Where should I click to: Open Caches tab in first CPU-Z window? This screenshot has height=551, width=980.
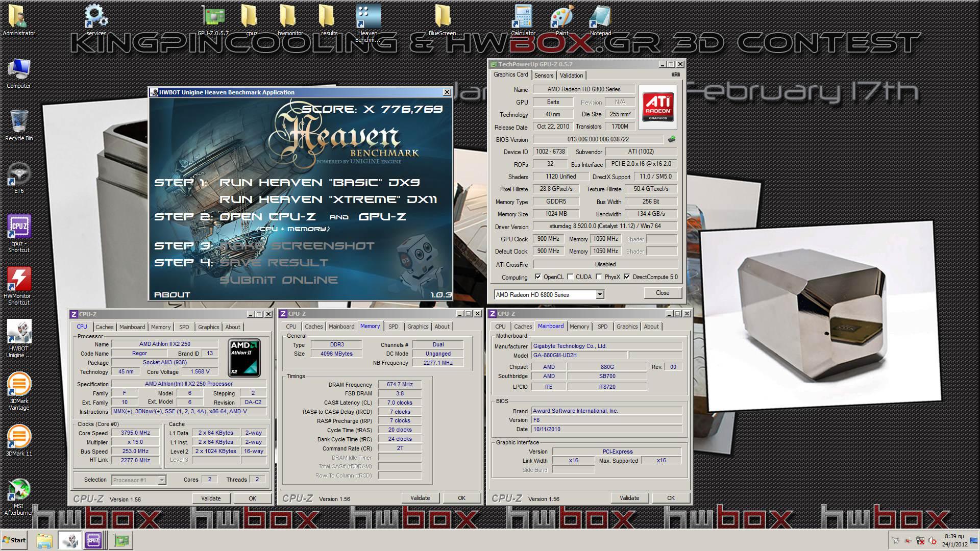click(104, 327)
